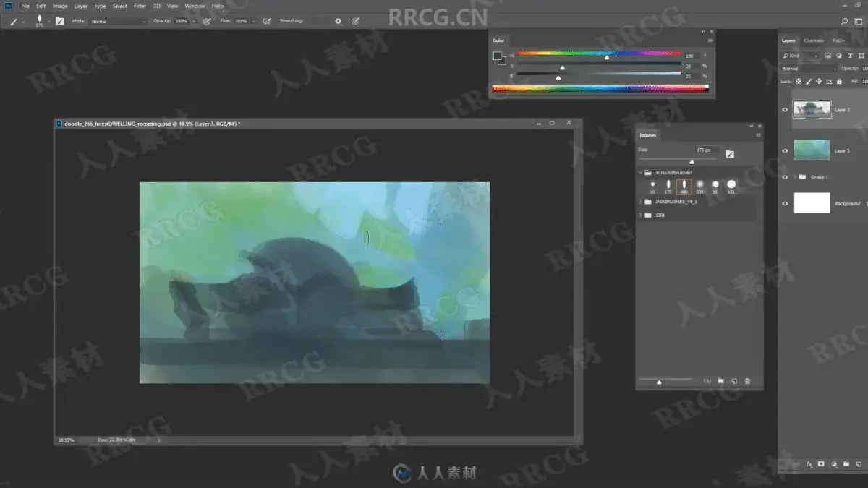Open the Brushes panel flyout menu

tap(758, 135)
